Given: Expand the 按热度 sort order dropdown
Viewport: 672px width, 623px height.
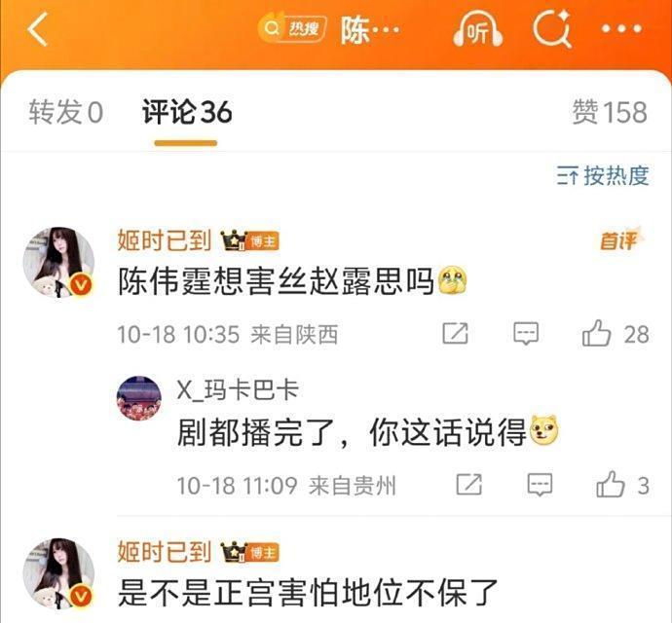Looking at the screenshot, I should (603, 175).
